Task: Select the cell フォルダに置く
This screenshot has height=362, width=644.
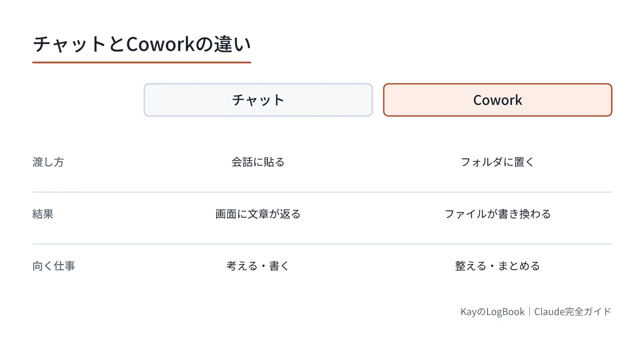Action: (497, 162)
